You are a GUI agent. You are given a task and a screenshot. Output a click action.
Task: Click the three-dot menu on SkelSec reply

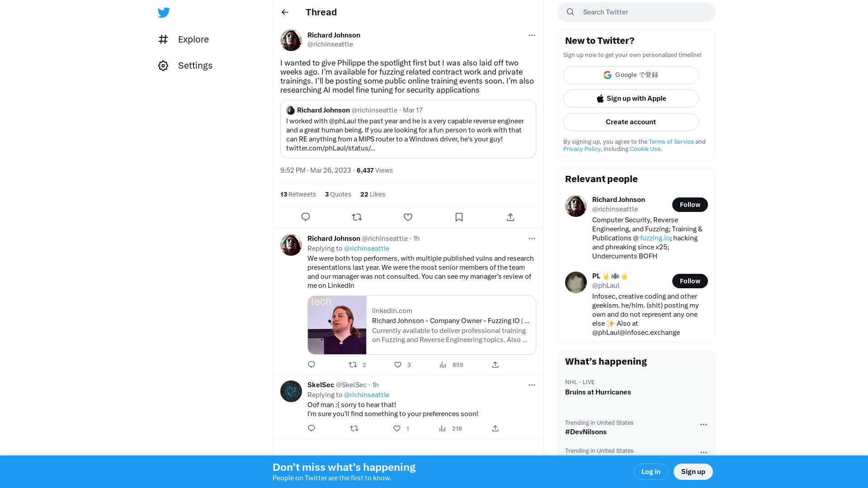pos(532,385)
